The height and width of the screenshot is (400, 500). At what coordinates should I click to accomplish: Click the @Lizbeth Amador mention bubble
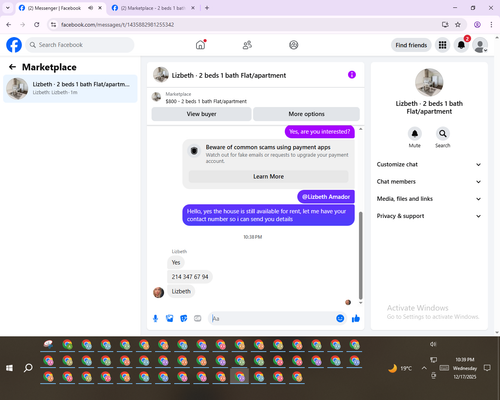point(326,197)
